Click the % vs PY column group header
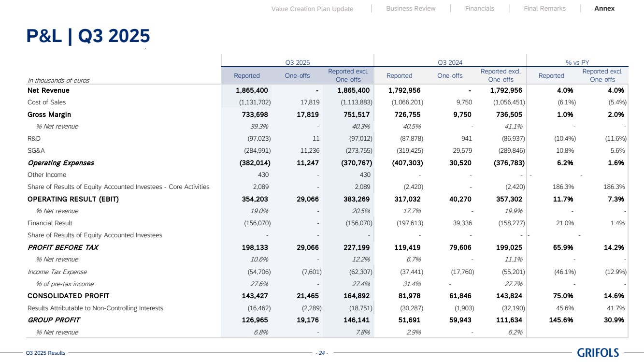644x362 pixels. [x=577, y=62]
